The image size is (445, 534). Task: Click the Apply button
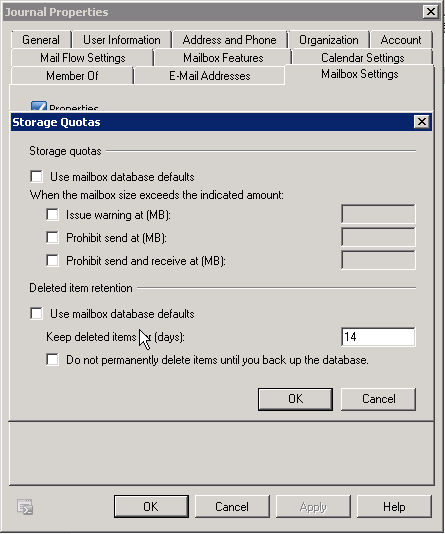(x=313, y=506)
